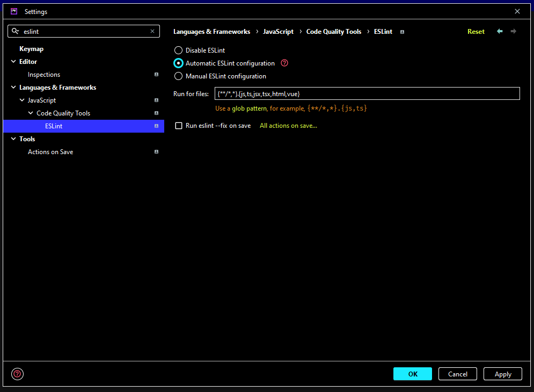Select JavaScript in the settings tree
The height and width of the screenshot is (392, 534).
41,100
